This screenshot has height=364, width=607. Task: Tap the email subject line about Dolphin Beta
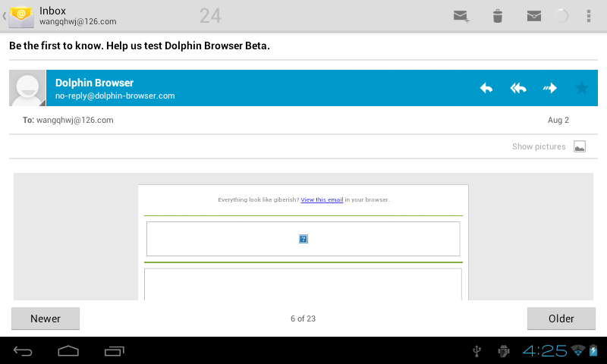coord(140,45)
